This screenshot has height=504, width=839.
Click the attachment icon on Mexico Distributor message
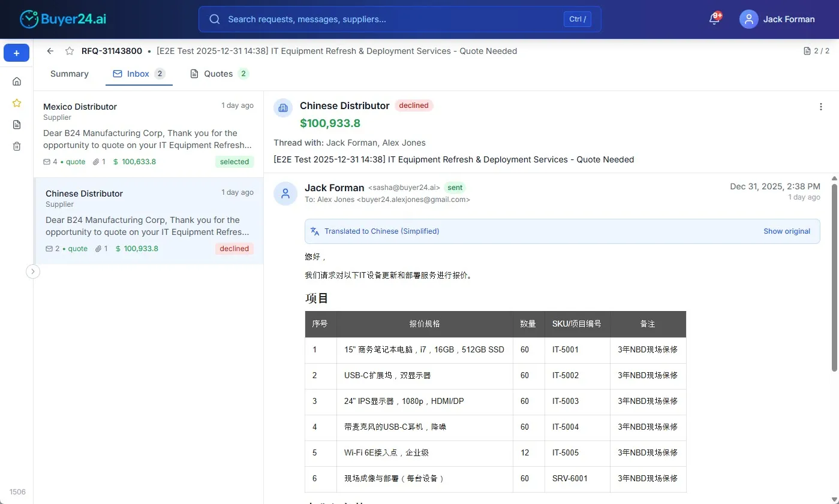(96, 161)
